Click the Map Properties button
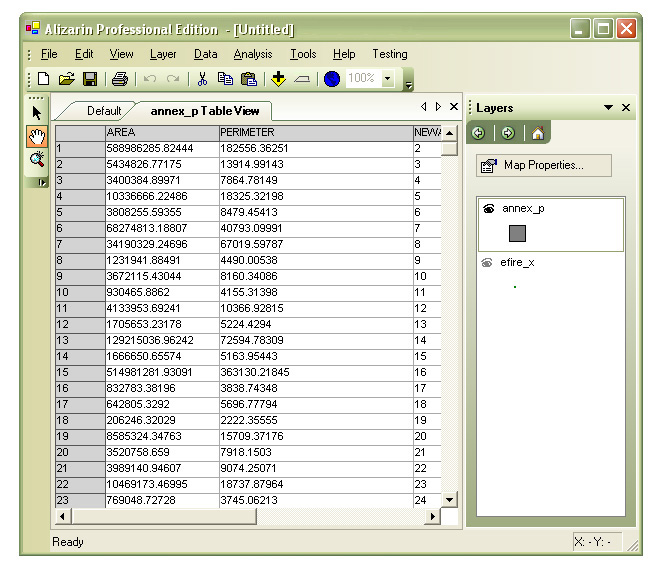Viewport: 662px width, 574px height. (x=544, y=165)
